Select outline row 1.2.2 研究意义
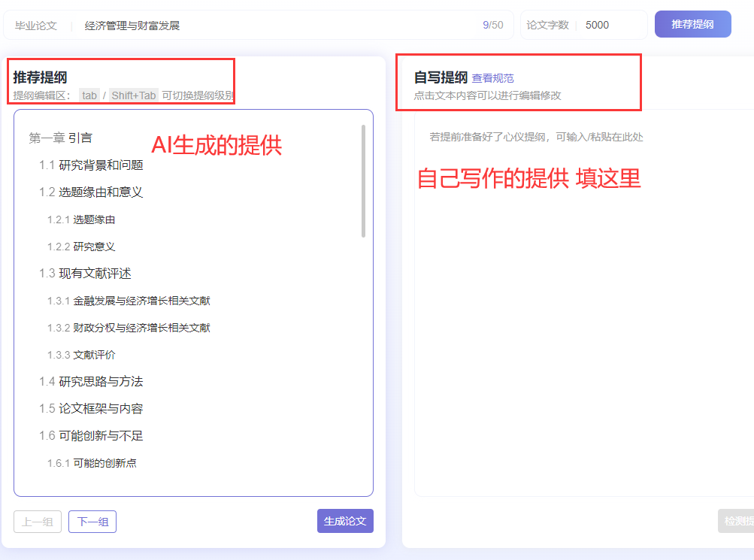This screenshot has width=754, height=560. click(x=81, y=247)
